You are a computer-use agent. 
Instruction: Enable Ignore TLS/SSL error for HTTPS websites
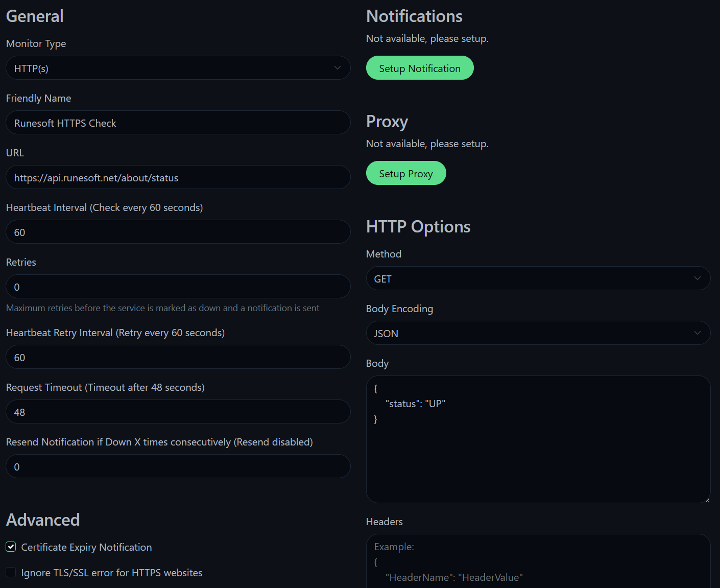coord(10,572)
